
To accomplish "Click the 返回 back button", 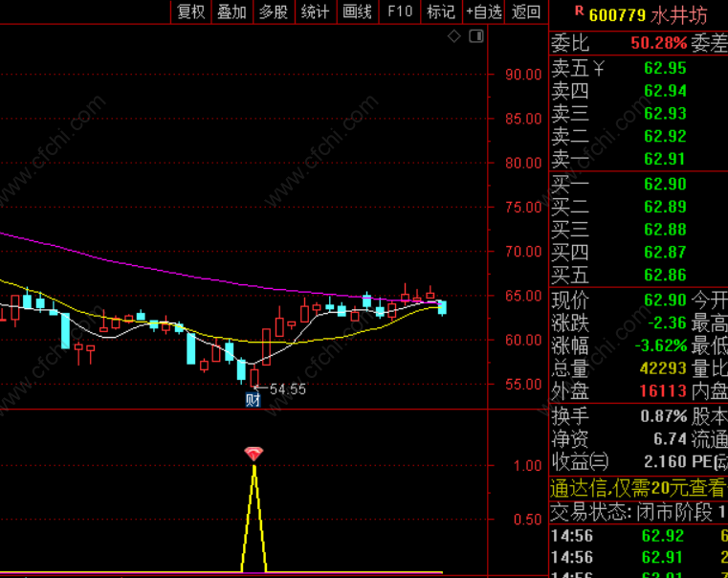I will tap(526, 11).
